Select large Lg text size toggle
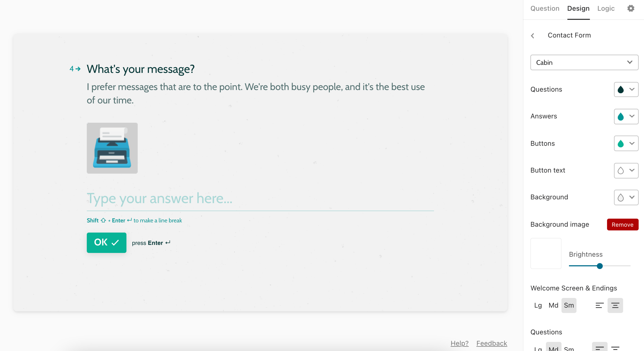This screenshot has width=644, height=351. pos(538,305)
